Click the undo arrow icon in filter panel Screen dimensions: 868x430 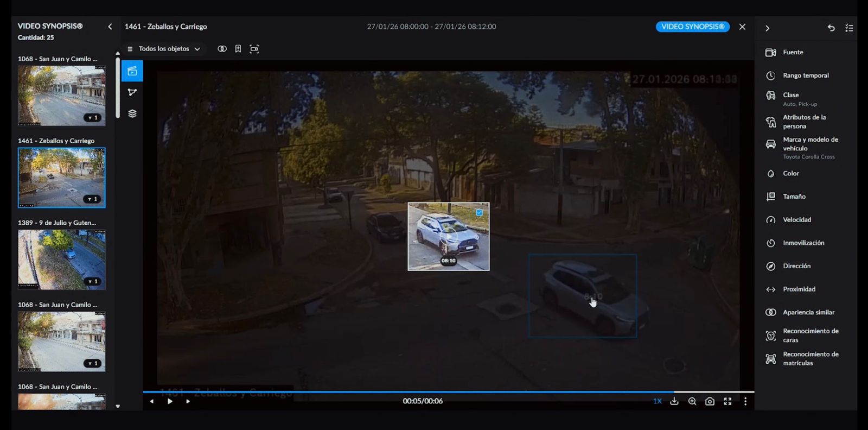831,28
